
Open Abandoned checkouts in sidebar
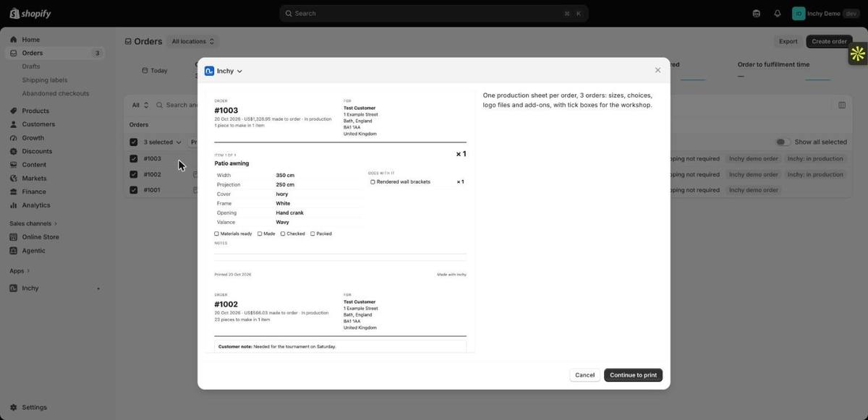[x=56, y=93]
